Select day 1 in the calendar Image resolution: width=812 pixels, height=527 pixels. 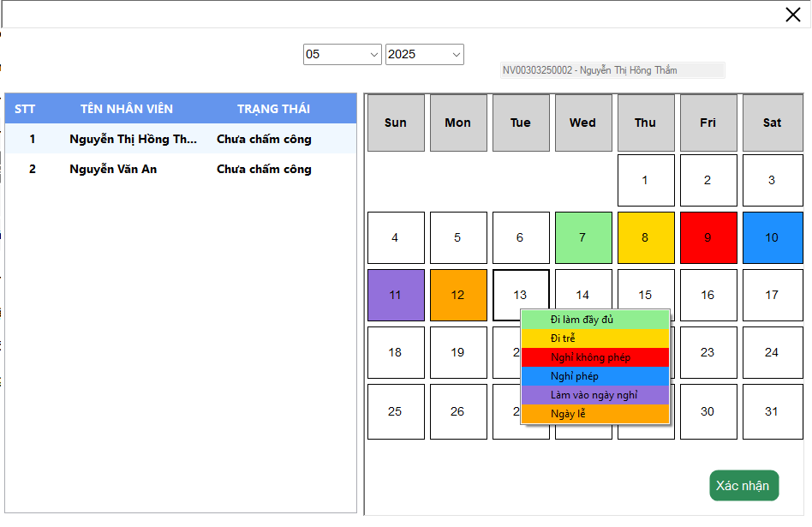click(x=646, y=180)
